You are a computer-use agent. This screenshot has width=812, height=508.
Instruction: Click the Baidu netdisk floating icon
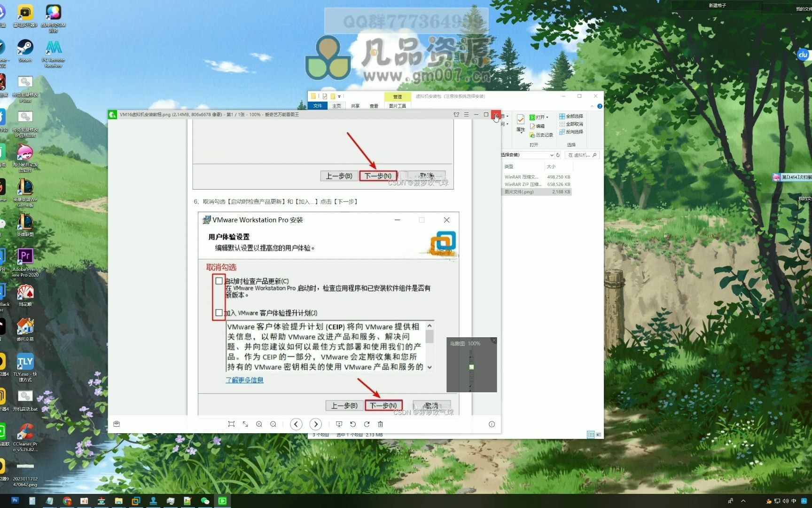point(803,55)
